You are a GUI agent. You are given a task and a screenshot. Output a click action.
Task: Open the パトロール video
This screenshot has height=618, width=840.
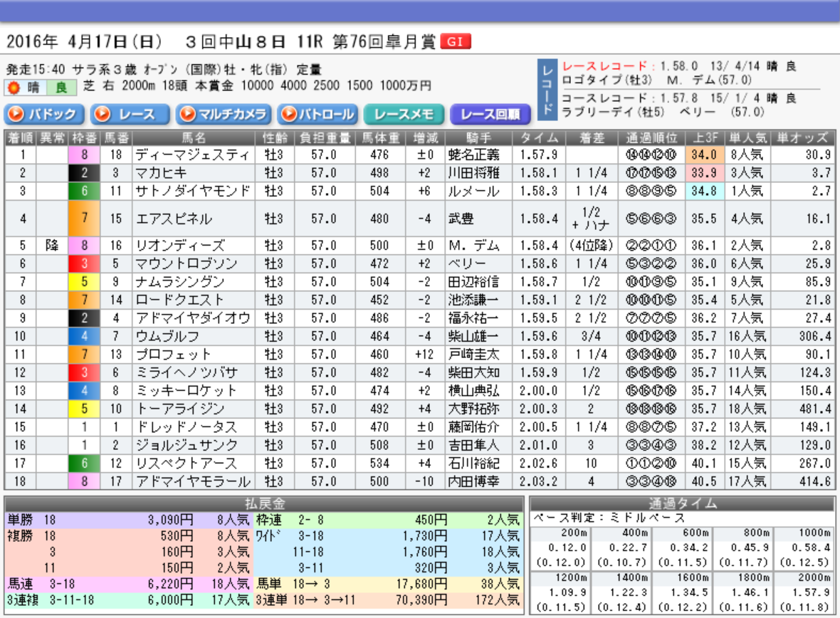point(318,114)
